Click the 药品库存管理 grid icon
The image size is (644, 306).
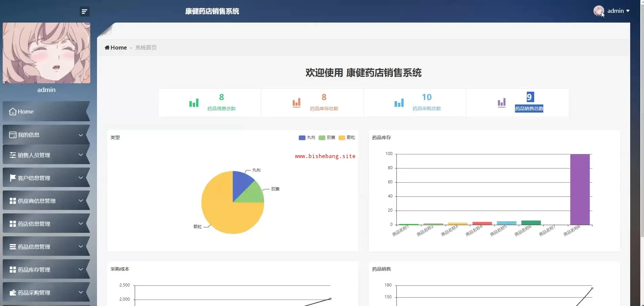click(13, 270)
